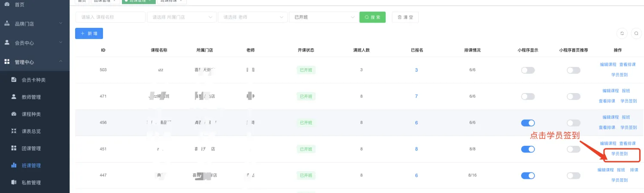Enable 小程序显示 for course ID 503
This screenshot has width=644, height=193.
pos(528,70)
